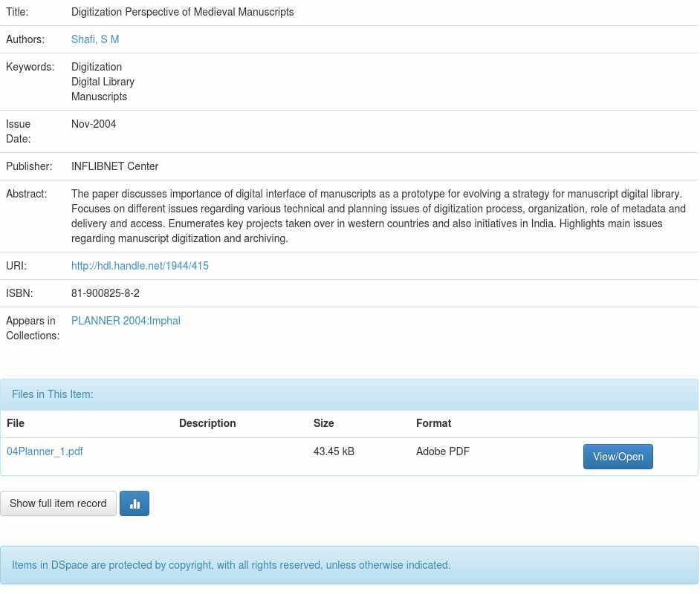
Task: Click the item title text
Action: pos(182,12)
